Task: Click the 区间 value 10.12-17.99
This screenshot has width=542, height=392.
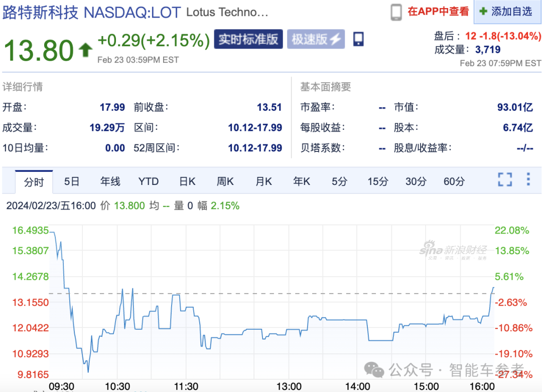Action: 255,128
